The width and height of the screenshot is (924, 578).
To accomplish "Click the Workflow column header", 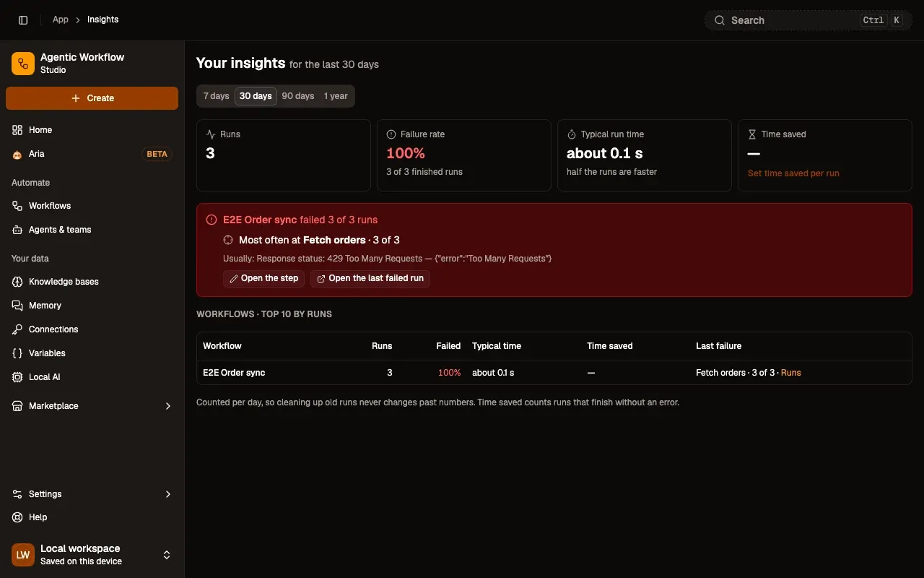I will (x=222, y=346).
